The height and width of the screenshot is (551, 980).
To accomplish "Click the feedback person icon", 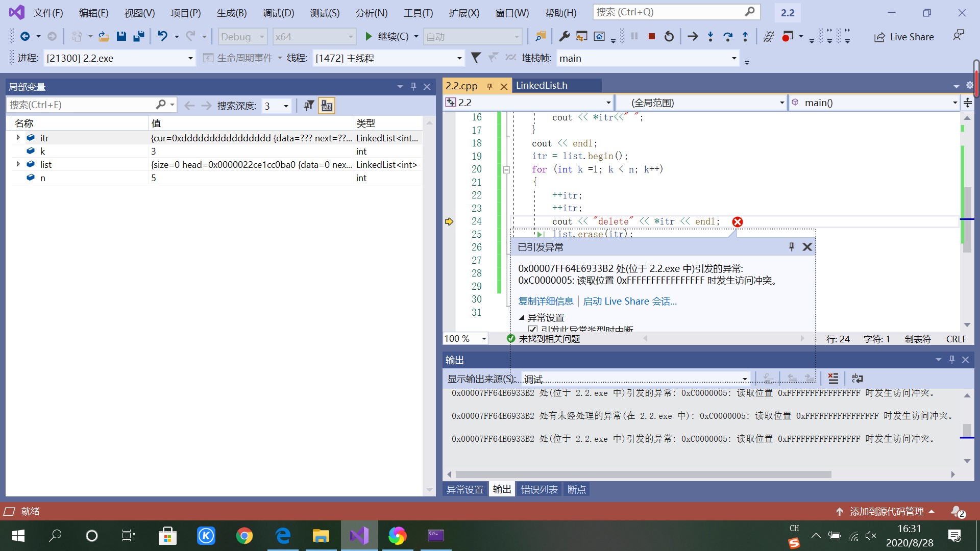I will point(958,36).
